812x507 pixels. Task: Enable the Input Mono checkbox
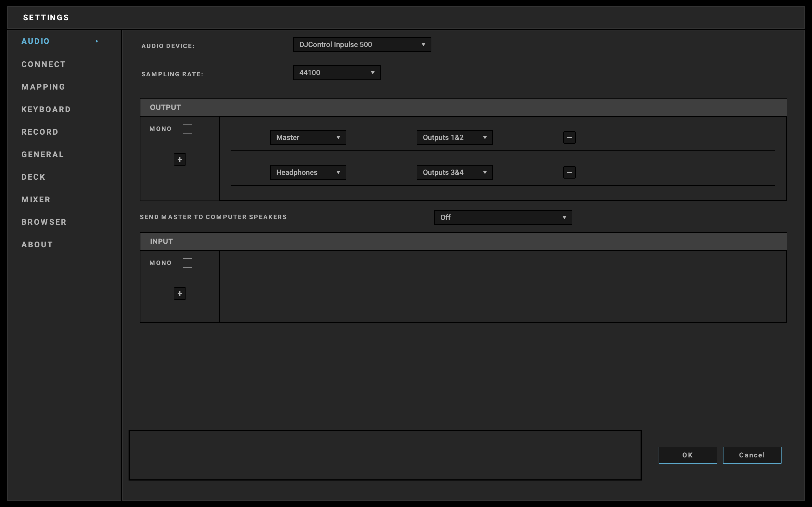pyautogui.click(x=187, y=263)
